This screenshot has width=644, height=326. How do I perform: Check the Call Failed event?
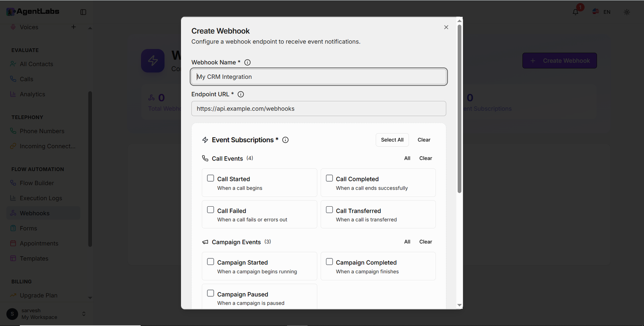[x=211, y=209]
